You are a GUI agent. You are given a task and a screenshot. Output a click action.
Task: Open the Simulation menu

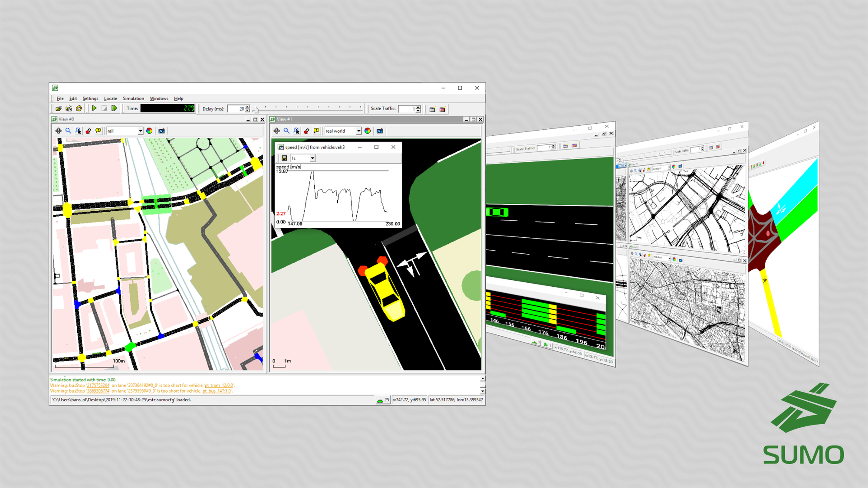click(133, 98)
